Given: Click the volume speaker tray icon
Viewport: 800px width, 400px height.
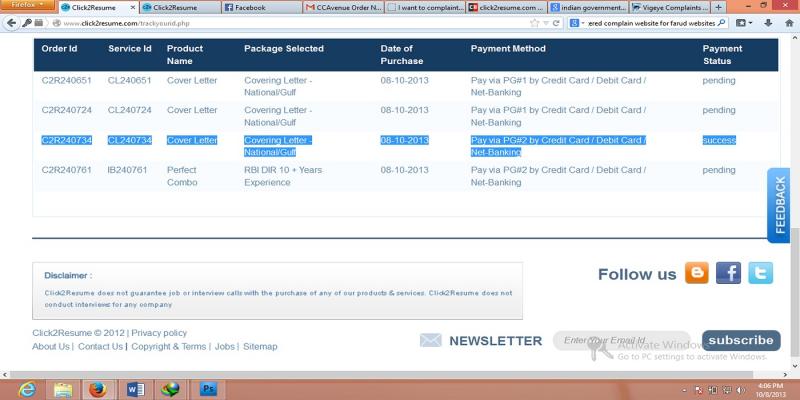Looking at the screenshot, I should click(741, 390).
